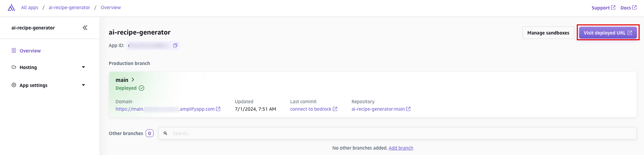Image resolution: width=644 pixels, height=155 pixels.
Task: Open the Docs link
Action: pos(628,8)
